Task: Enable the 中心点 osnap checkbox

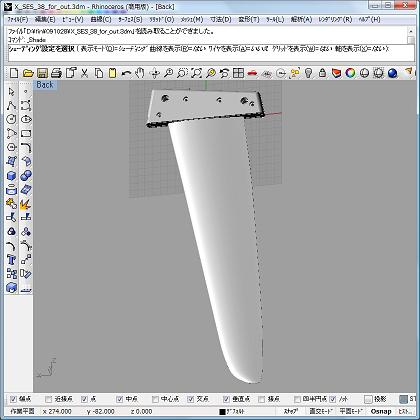Action: [155, 399]
